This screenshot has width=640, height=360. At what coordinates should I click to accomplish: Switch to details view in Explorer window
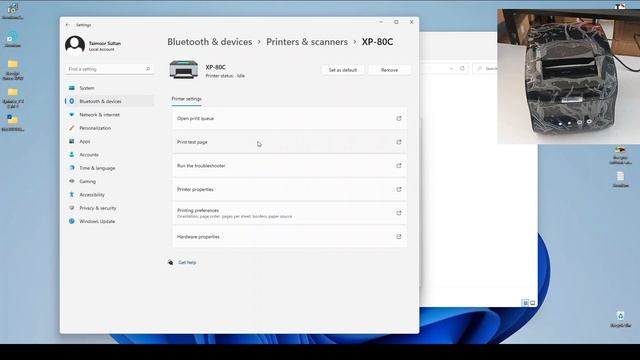[526, 303]
